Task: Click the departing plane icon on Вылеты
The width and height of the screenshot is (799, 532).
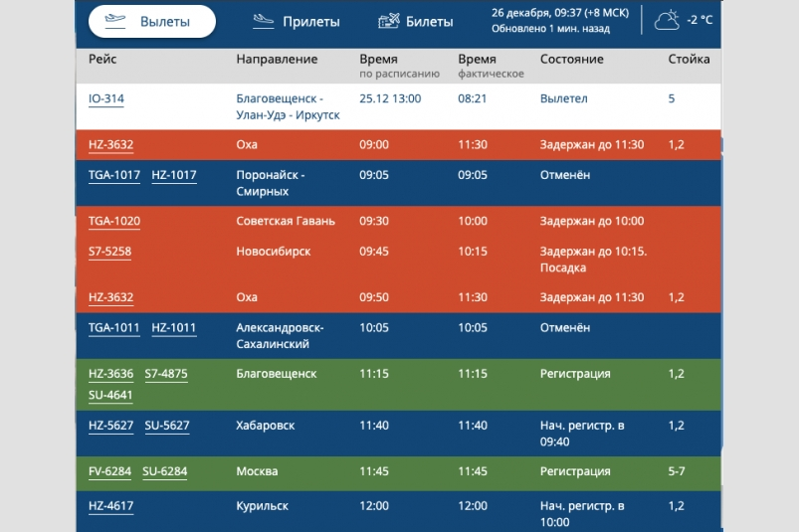Action: [x=114, y=21]
